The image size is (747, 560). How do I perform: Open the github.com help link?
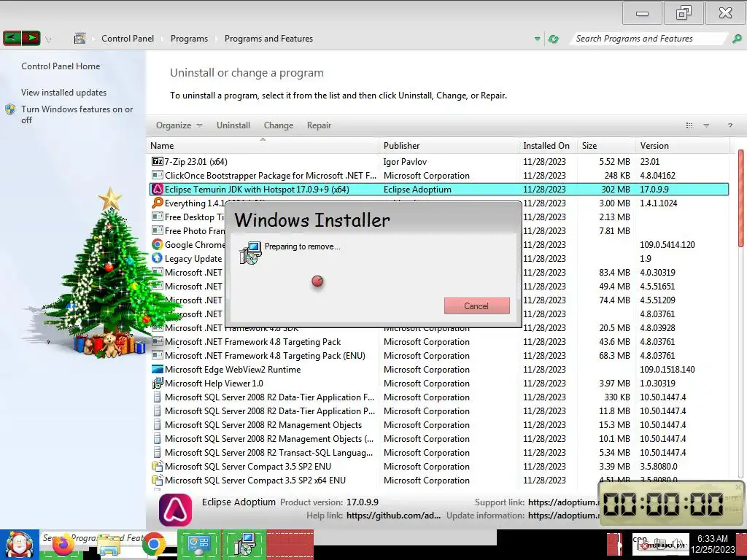tap(393, 516)
